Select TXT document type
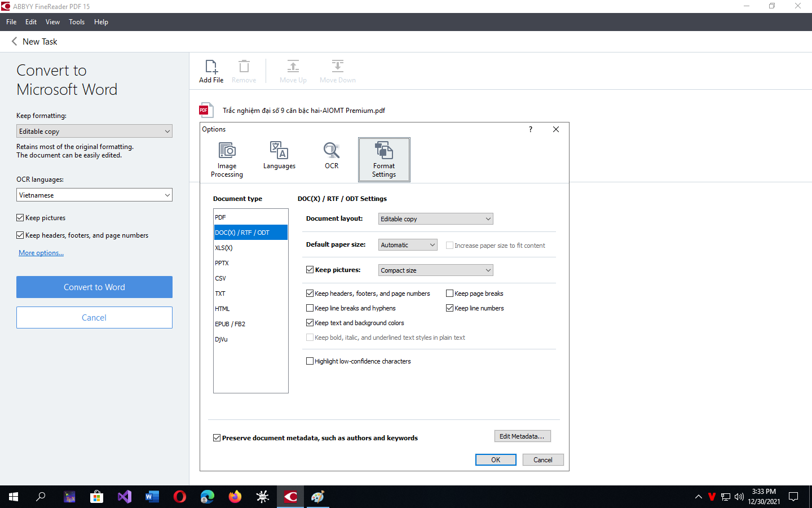Image resolution: width=812 pixels, height=508 pixels. tap(250, 294)
